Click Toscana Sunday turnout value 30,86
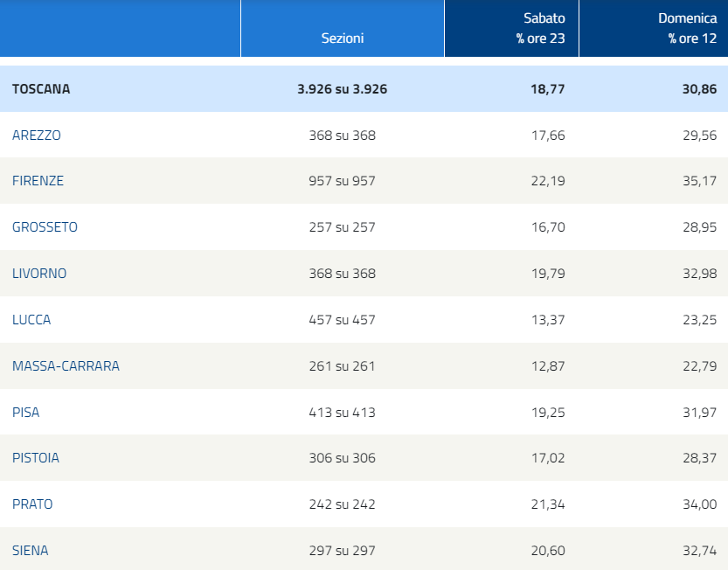Image resolution: width=728 pixels, height=570 pixels. [700, 88]
